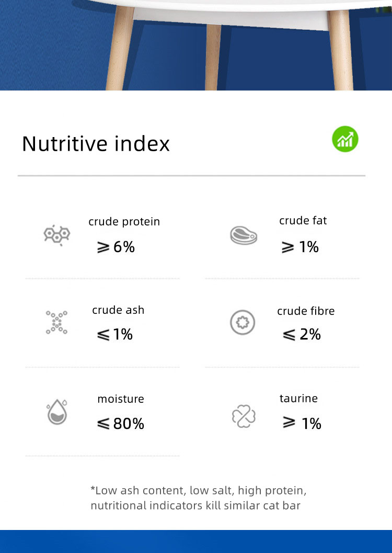Click the crude protein molecule icon
392x553 pixels.
tap(56, 235)
